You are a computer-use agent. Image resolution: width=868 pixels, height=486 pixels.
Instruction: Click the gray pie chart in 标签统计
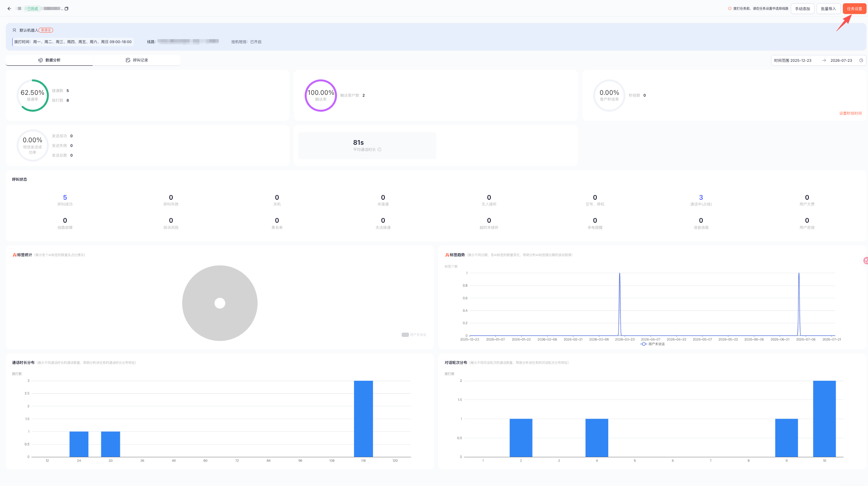(220, 303)
